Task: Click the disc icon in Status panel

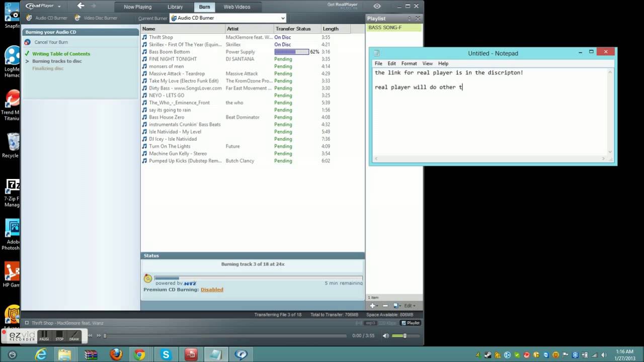Action: (148, 278)
